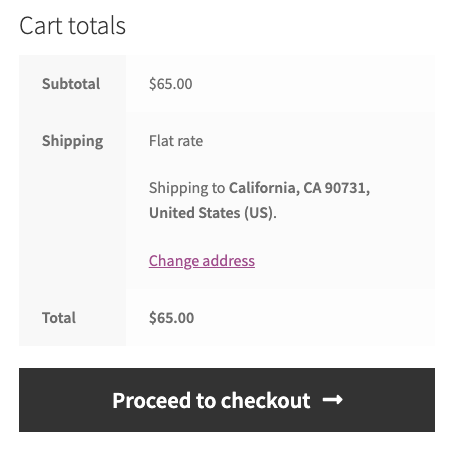The width and height of the screenshot is (455, 469).
Task: Click the Total row label
Action: point(59,318)
